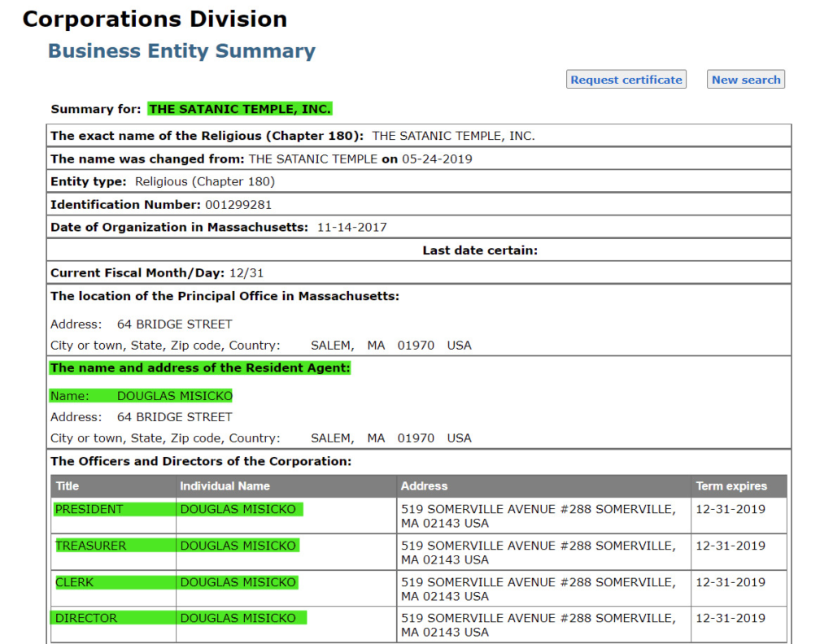Click the DIRECTOR title cell

(x=85, y=617)
